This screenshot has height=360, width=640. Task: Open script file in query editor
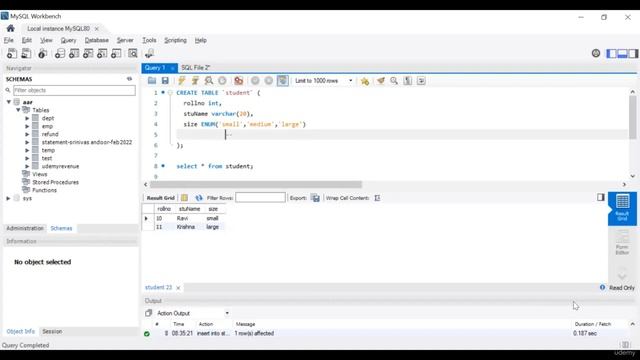tap(152, 81)
